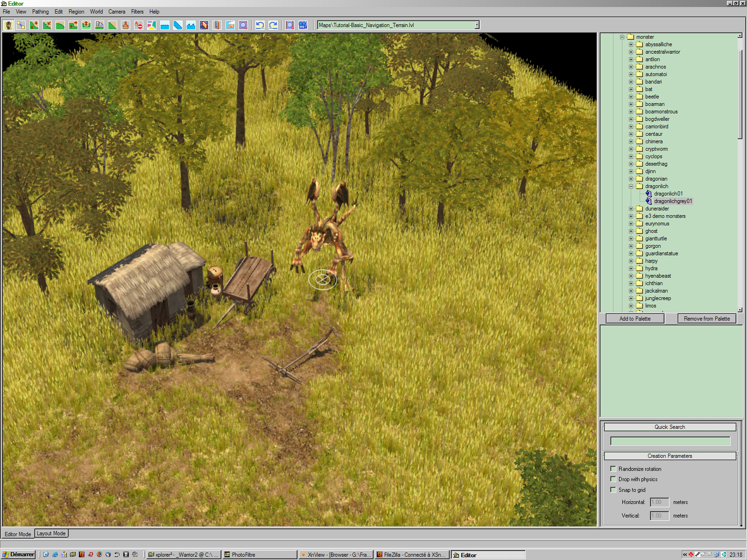Select the door placement tool
This screenshot has height=560, width=747.
point(217,25)
